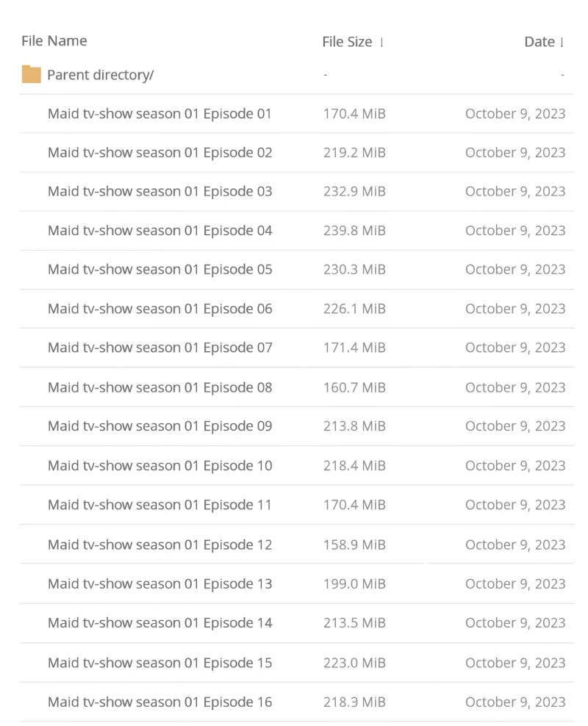The image size is (588, 726).
Task: Click Maid season 01 Episode 11
Action: click(x=159, y=505)
